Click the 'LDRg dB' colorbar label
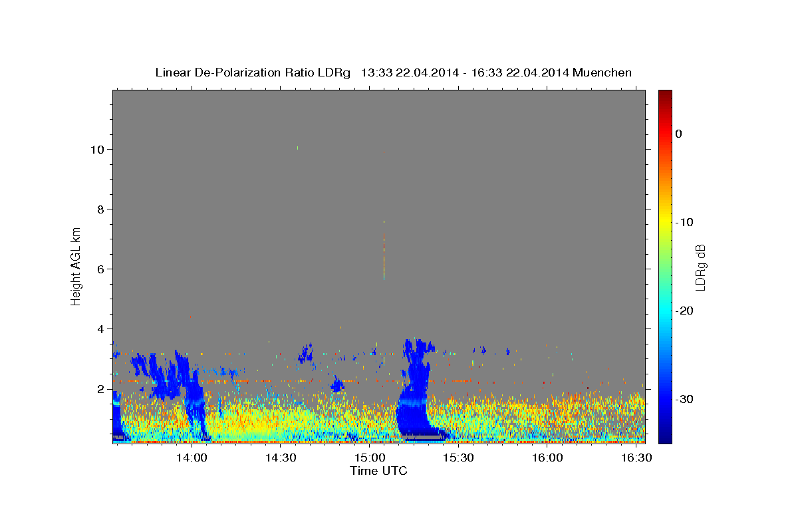The width and height of the screenshot is (798, 532). pyautogui.click(x=700, y=267)
